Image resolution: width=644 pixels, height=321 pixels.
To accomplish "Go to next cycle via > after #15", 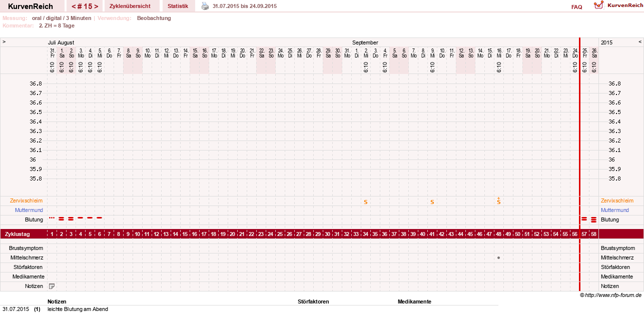I will pyautogui.click(x=96, y=6).
